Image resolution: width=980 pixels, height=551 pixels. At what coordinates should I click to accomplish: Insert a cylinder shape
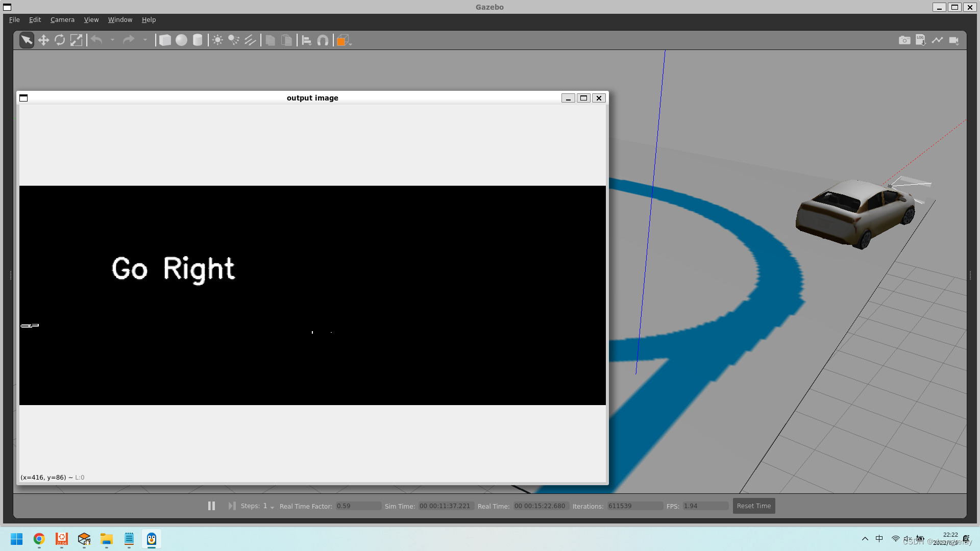(x=198, y=40)
